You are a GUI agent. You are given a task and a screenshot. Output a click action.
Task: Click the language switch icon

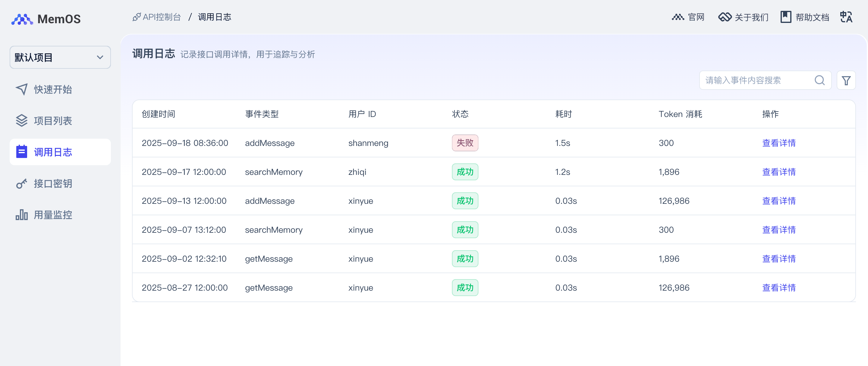[846, 17]
